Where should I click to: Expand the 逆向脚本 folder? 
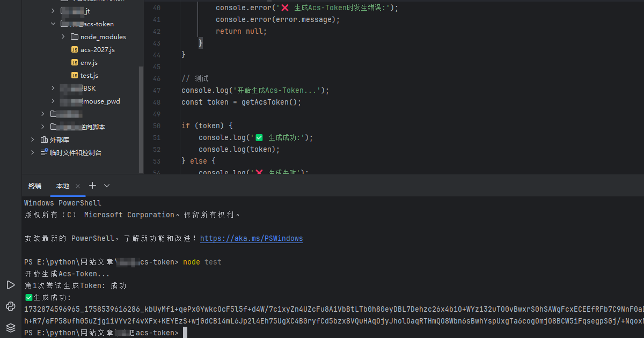[43, 127]
